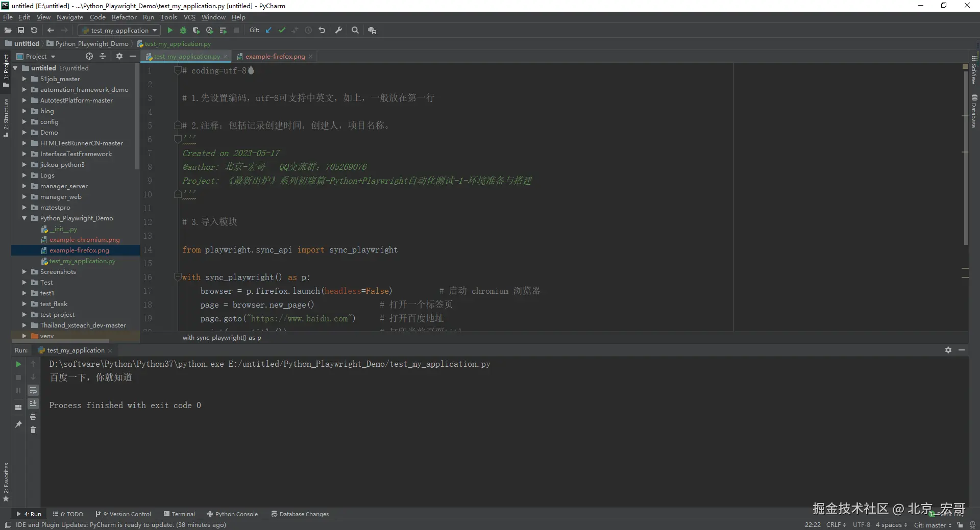The height and width of the screenshot is (530, 980).
Task: Close the test_my_application.py editor tab
Action: pos(225,57)
